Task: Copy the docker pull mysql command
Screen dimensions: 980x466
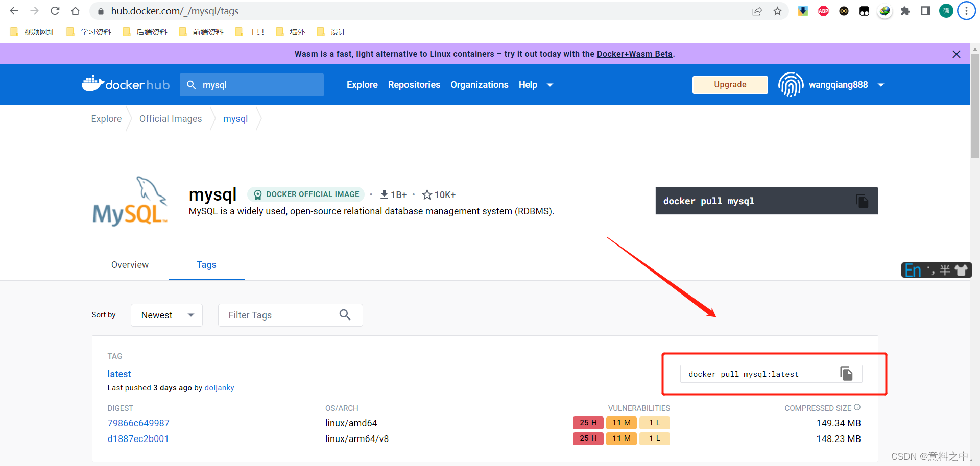Action: 862,201
